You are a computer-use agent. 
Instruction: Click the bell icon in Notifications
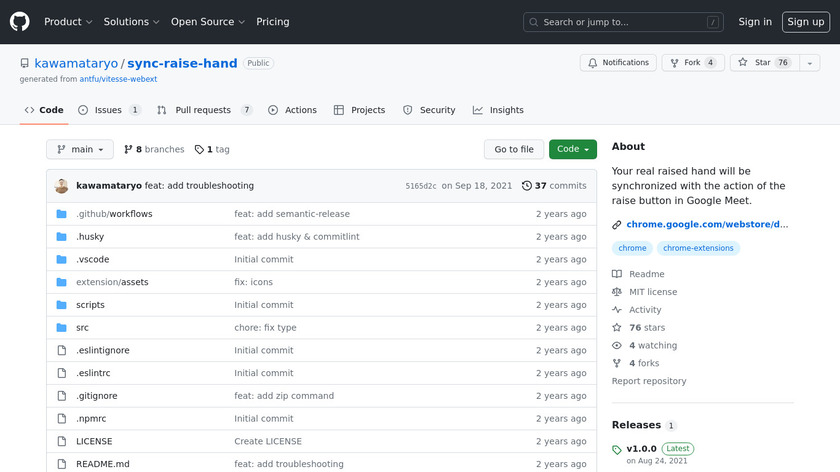tap(592, 63)
